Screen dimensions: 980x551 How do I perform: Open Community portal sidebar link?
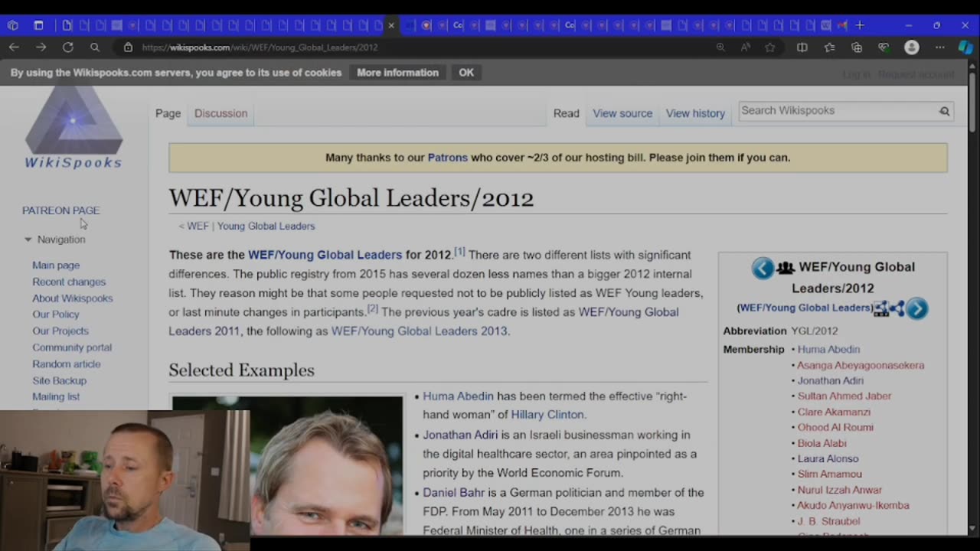click(x=72, y=347)
